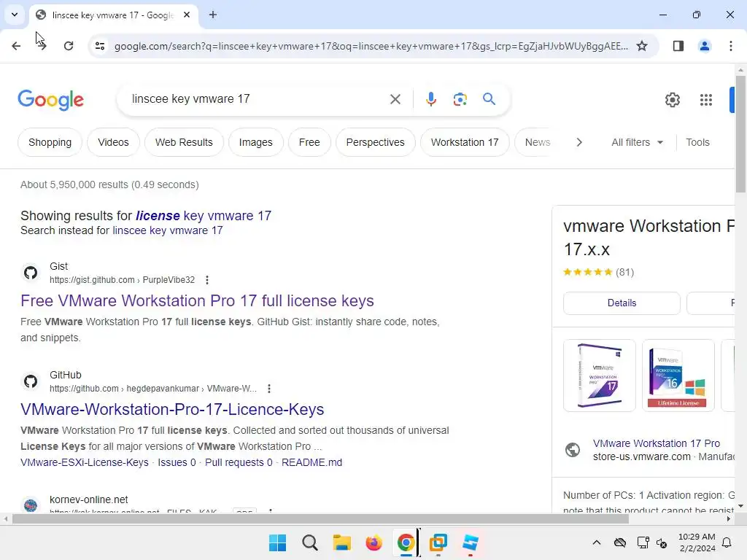Open the VMware Workstation taskbar icon
747x560 pixels.
tap(438, 542)
